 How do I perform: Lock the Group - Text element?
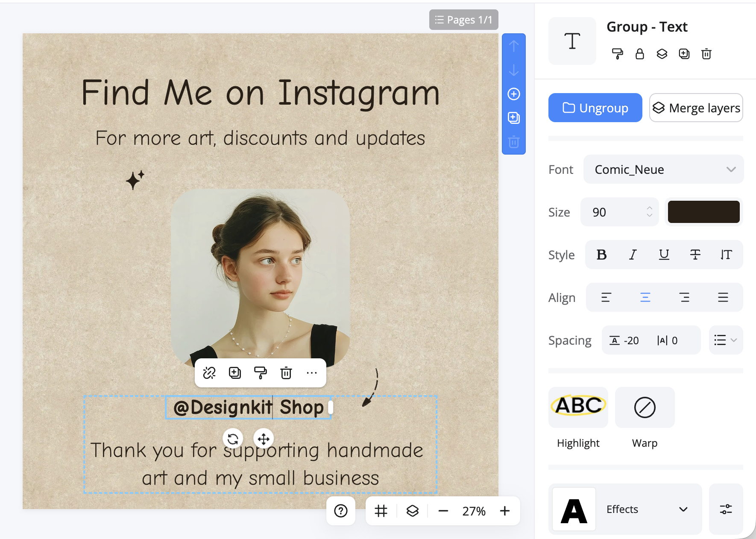click(x=639, y=54)
